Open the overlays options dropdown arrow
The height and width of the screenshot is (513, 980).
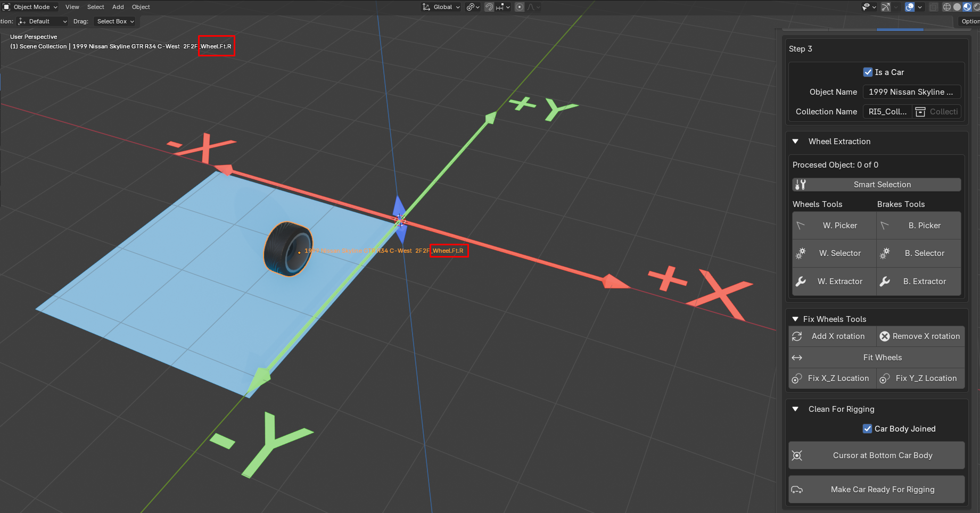click(920, 7)
